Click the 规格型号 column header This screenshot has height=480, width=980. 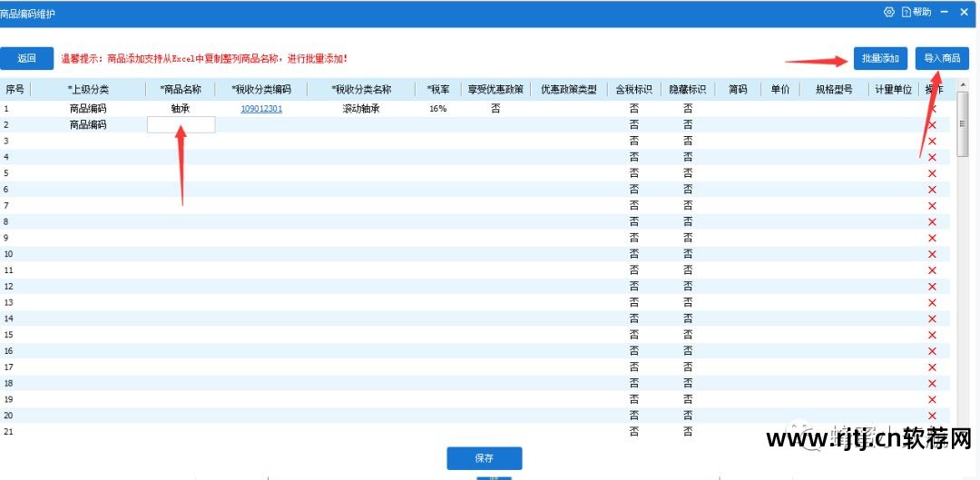pos(834,89)
